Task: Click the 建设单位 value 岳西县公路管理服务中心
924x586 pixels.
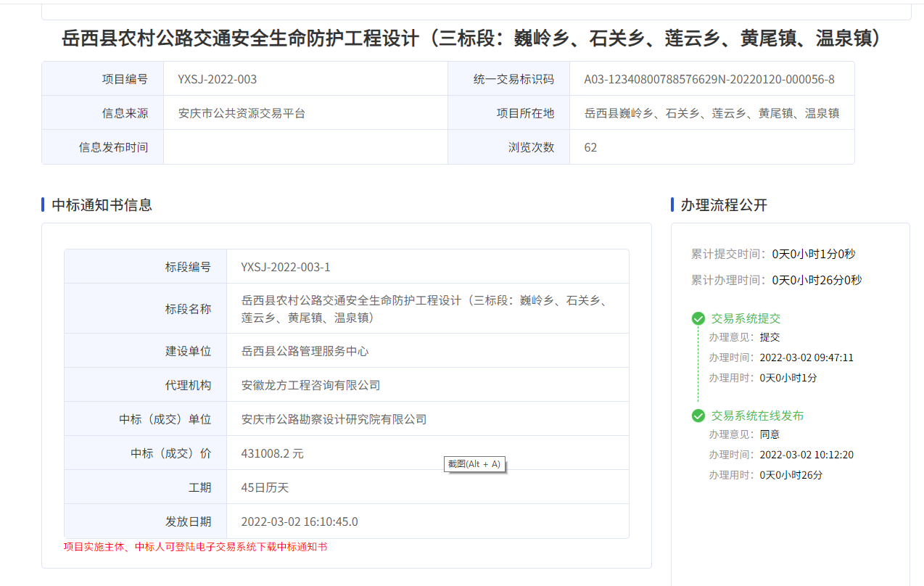Action: 305,351
